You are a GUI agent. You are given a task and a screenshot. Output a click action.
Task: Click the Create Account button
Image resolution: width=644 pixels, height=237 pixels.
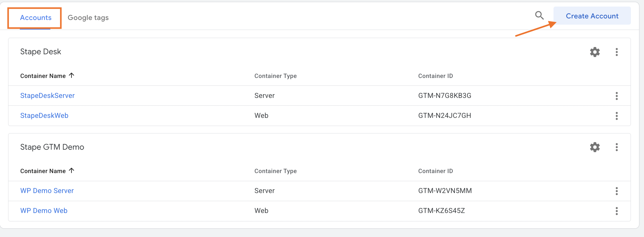(592, 16)
